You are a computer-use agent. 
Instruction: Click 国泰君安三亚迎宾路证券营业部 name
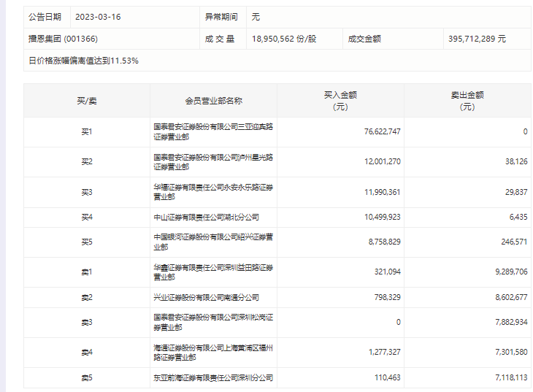(213, 132)
